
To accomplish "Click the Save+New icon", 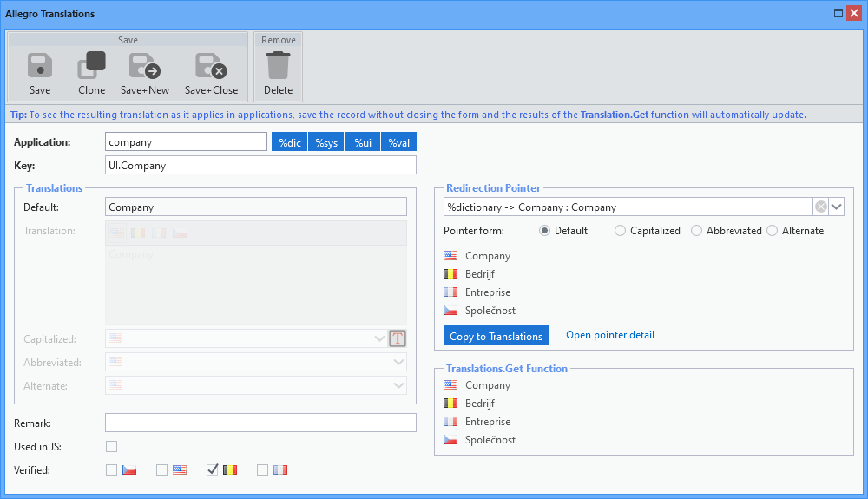I will click(144, 66).
